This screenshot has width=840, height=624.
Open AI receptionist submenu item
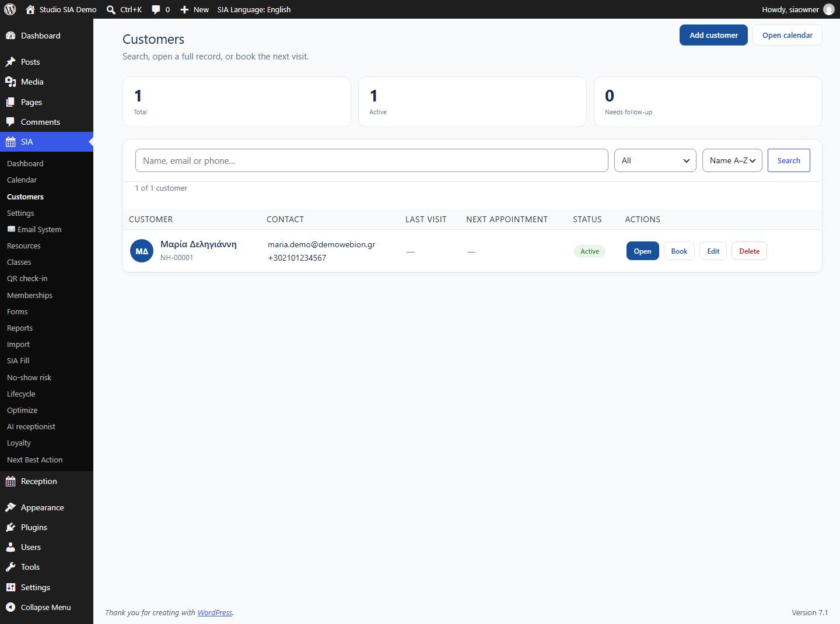click(x=31, y=426)
